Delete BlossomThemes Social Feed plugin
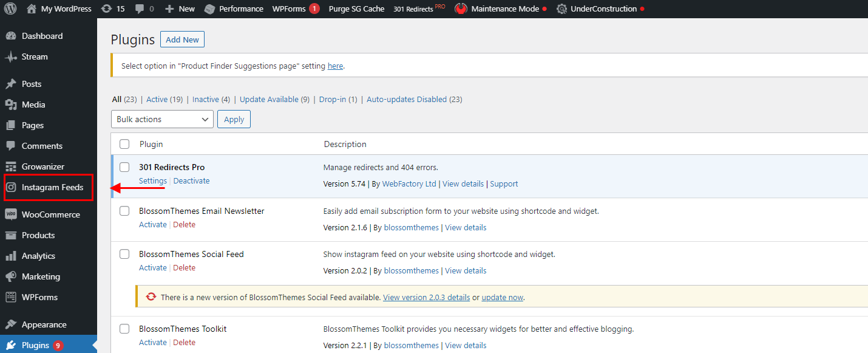Viewport: 868px width, 353px height. (184, 267)
